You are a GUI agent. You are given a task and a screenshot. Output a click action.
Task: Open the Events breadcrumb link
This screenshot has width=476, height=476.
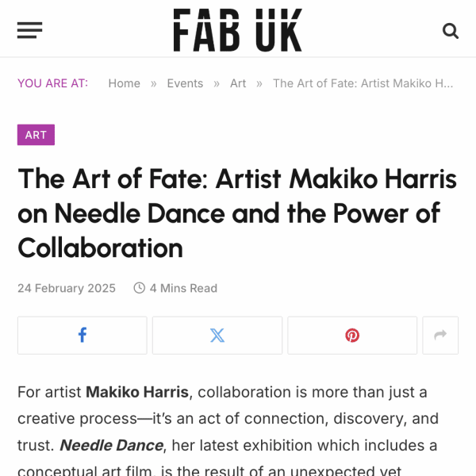pos(185,83)
